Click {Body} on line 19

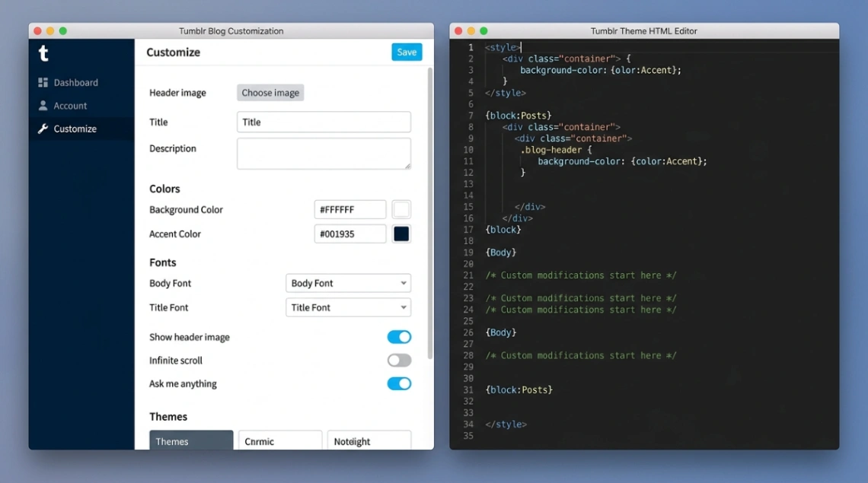[501, 253]
